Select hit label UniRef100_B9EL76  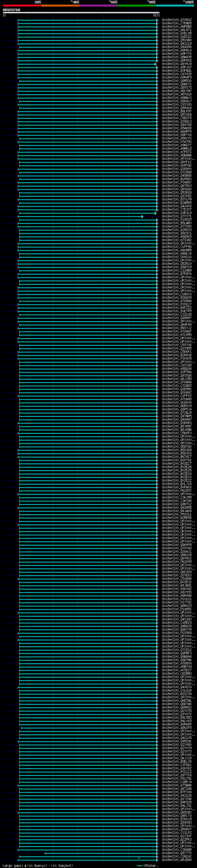point(177,761)
